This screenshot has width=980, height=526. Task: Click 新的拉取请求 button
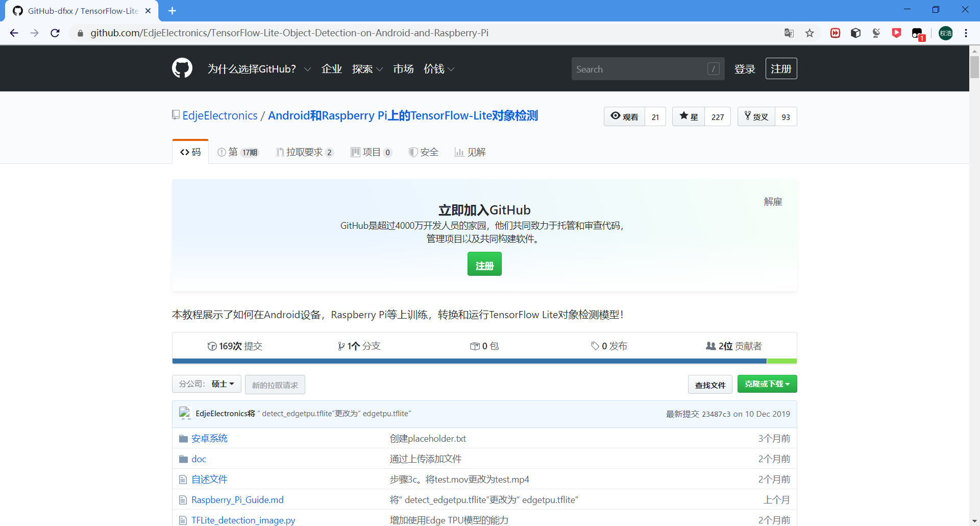pyautogui.click(x=275, y=385)
